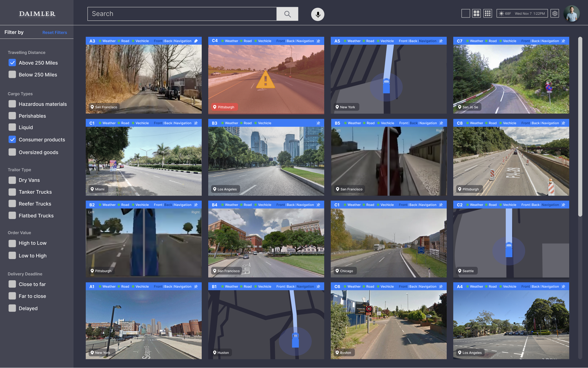Enable Hazardous materials cargo filter
The height and width of the screenshot is (368, 588).
pos(12,104)
